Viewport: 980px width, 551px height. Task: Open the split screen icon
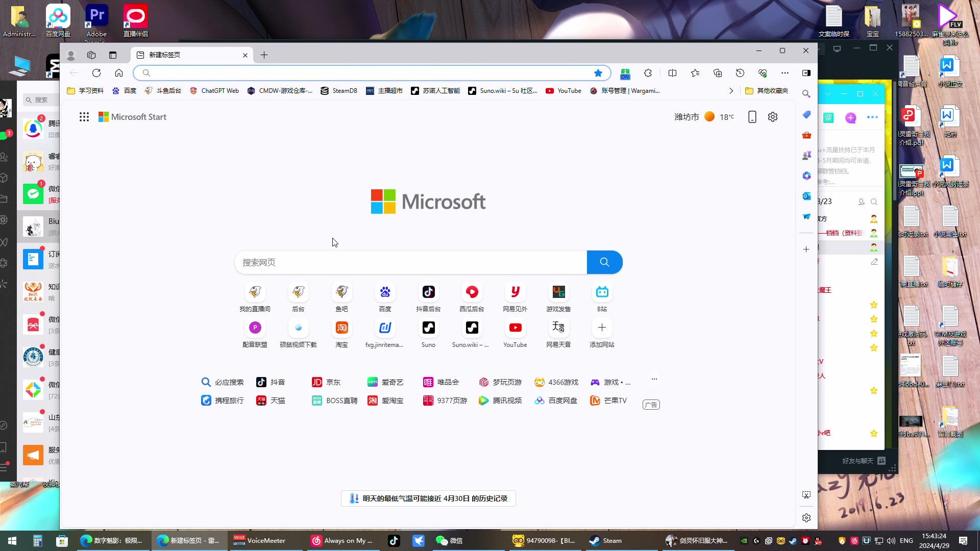[672, 73]
